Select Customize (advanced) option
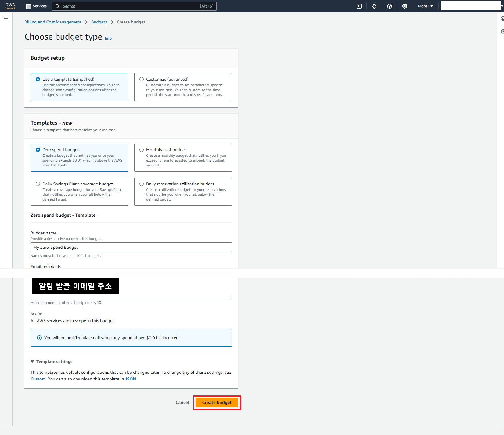504x435 pixels. [183, 87]
